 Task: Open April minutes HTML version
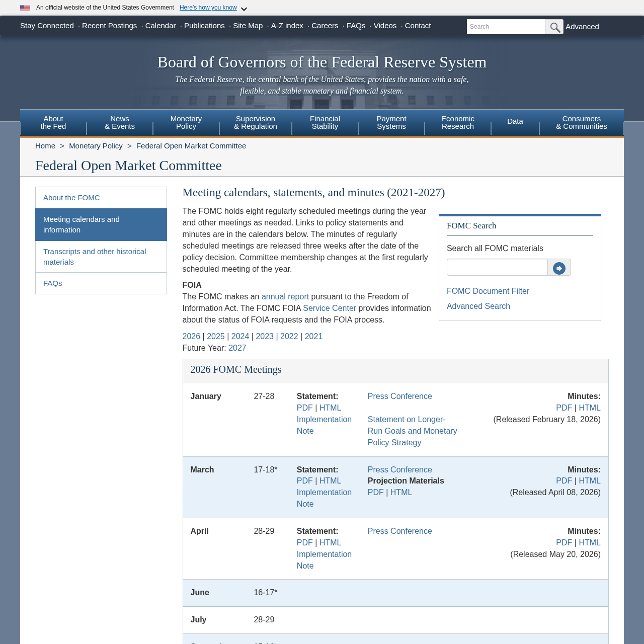coord(590,543)
